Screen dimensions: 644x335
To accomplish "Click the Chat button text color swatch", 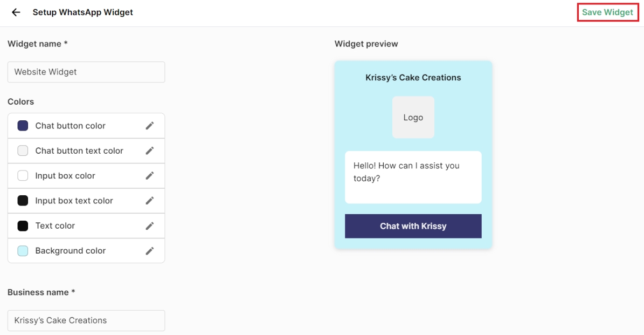I will [x=23, y=151].
